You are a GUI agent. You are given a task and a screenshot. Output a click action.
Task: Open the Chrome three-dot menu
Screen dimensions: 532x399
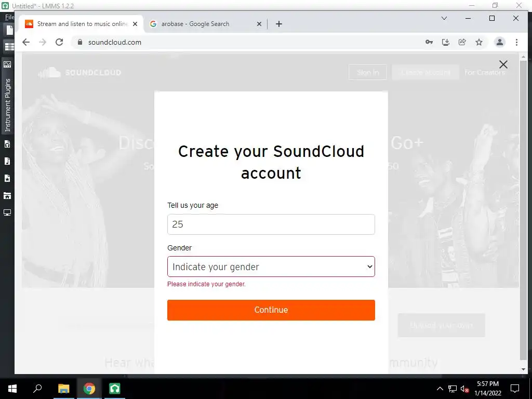516,42
